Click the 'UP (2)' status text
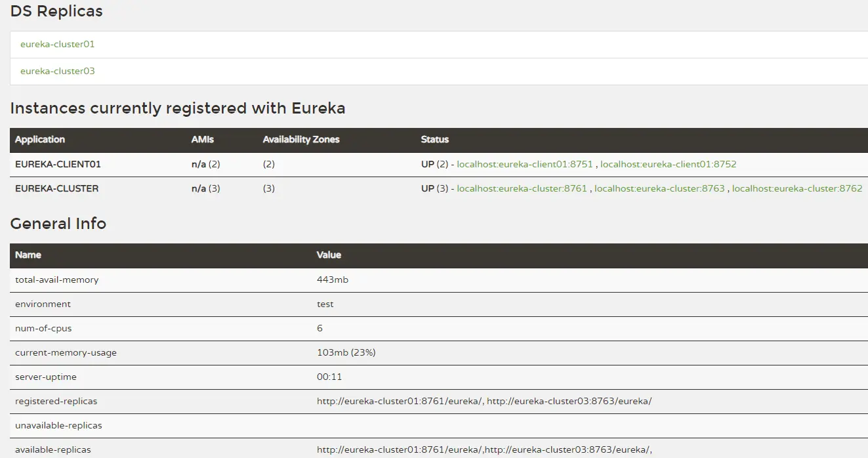Viewport: 868px width, 458px height. pyautogui.click(x=434, y=164)
